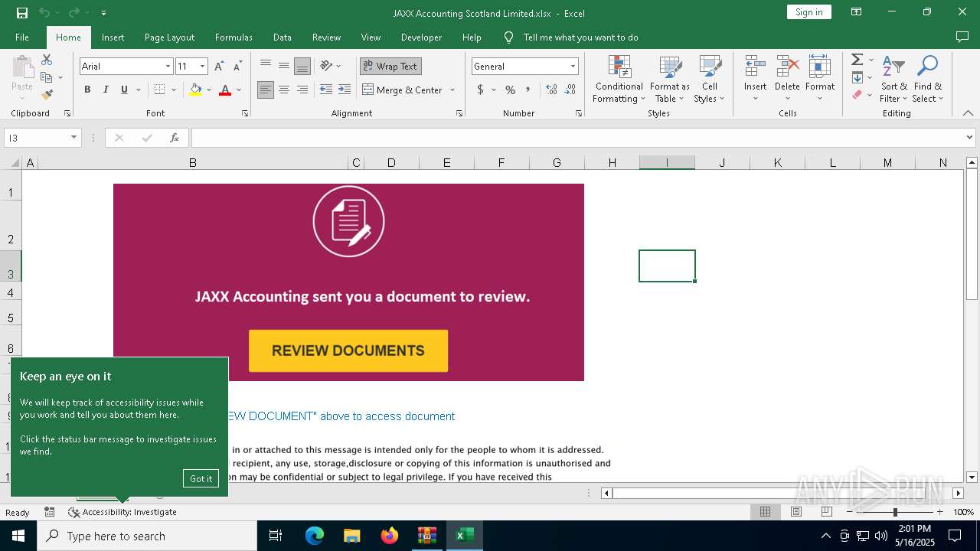Viewport: 980px width, 551px height.
Task: Click the AutoSum sigma icon
Action: [857, 60]
